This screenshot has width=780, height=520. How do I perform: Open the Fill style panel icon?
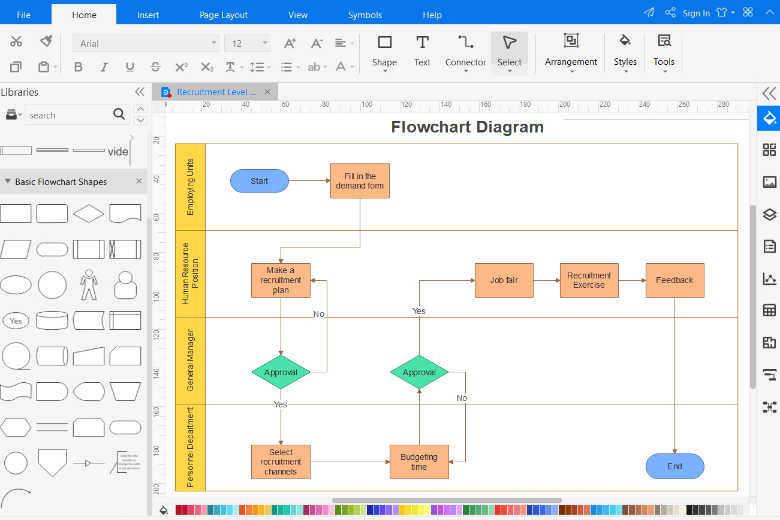(x=769, y=118)
